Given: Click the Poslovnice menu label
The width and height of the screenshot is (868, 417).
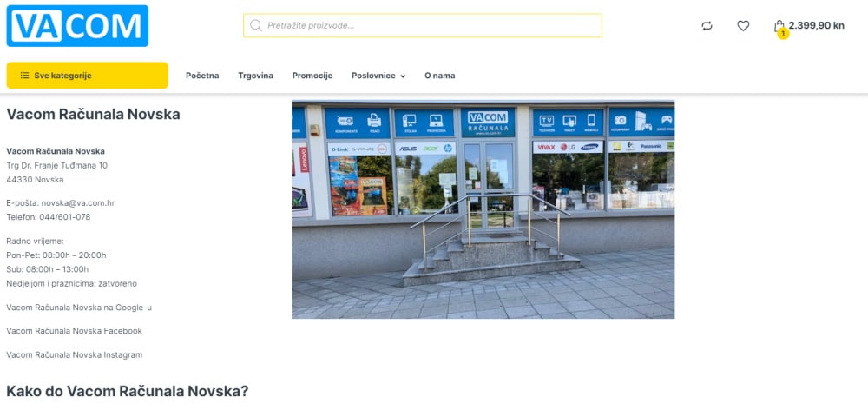Looking at the screenshot, I should [x=373, y=76].
